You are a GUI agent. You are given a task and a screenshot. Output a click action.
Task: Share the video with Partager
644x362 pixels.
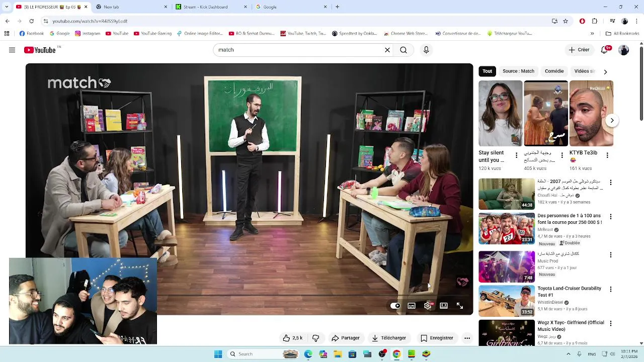(x=345, y=338)
